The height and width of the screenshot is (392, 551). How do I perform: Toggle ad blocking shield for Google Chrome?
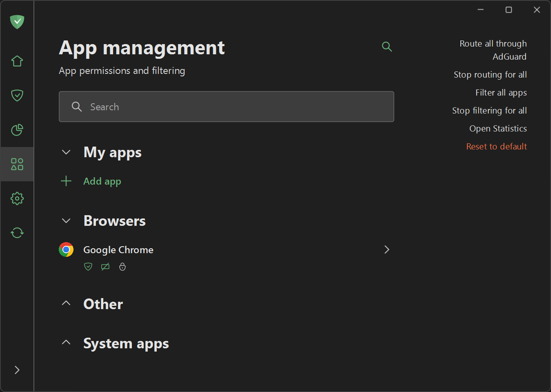[88, 267]
